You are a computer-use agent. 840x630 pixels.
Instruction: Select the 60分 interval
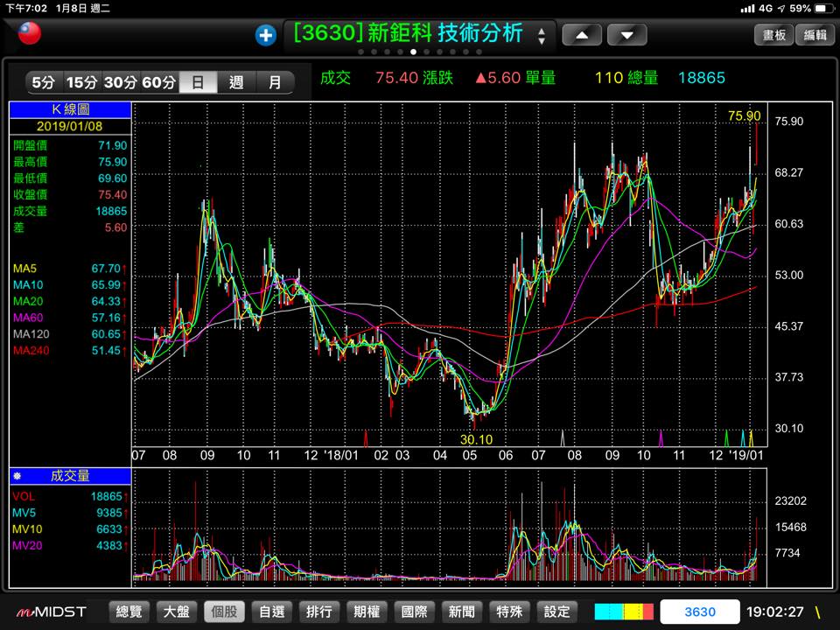tap(159, 82)
